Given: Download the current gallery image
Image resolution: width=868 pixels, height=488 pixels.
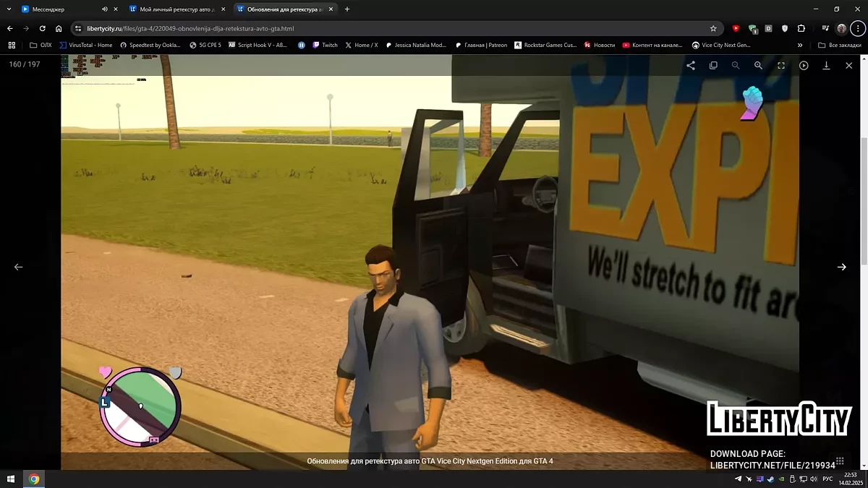Looking at the screenshot, I should pyautogui.click(x=826, y=65).
